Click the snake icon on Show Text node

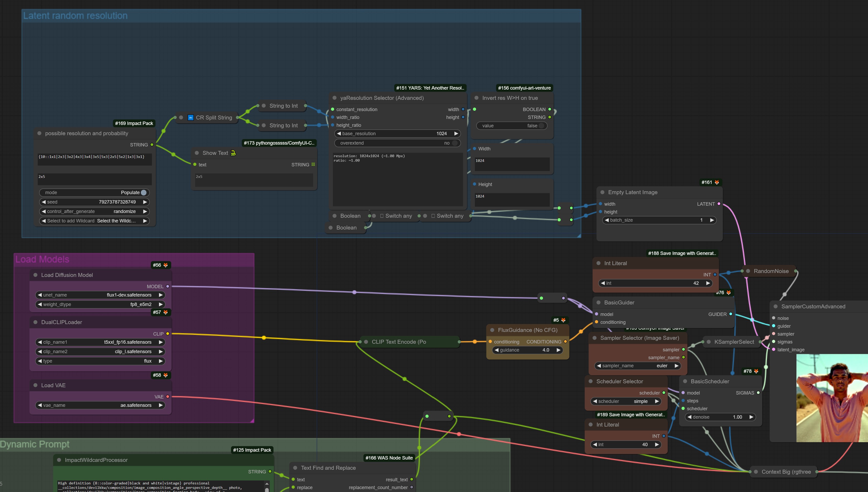[233, 153]
